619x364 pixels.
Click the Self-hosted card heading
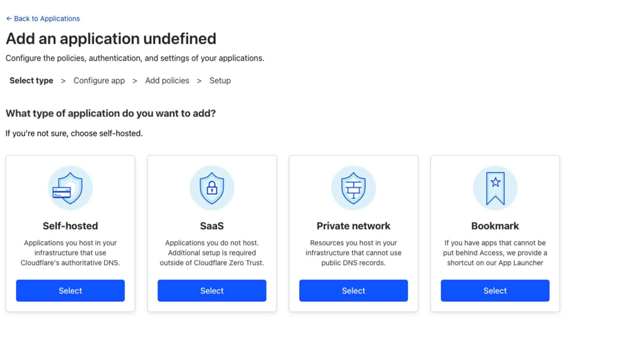pos(70,226)
